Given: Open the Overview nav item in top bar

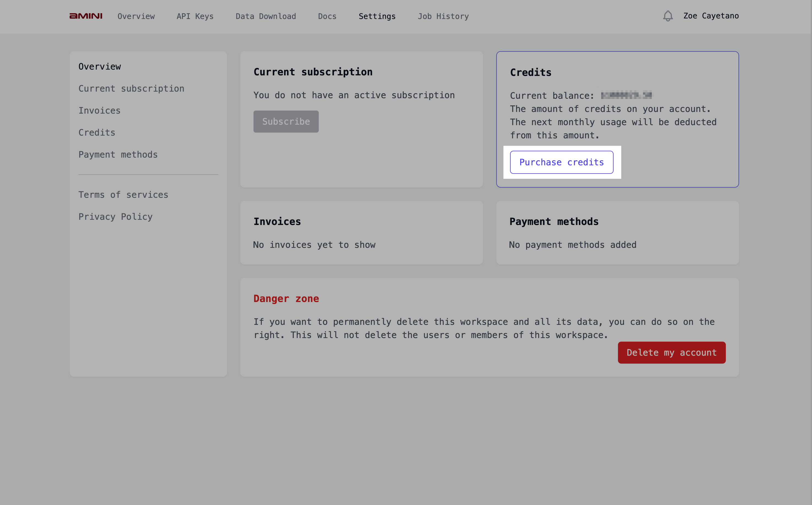Looking at the screenshot, I should coord(136,17).
